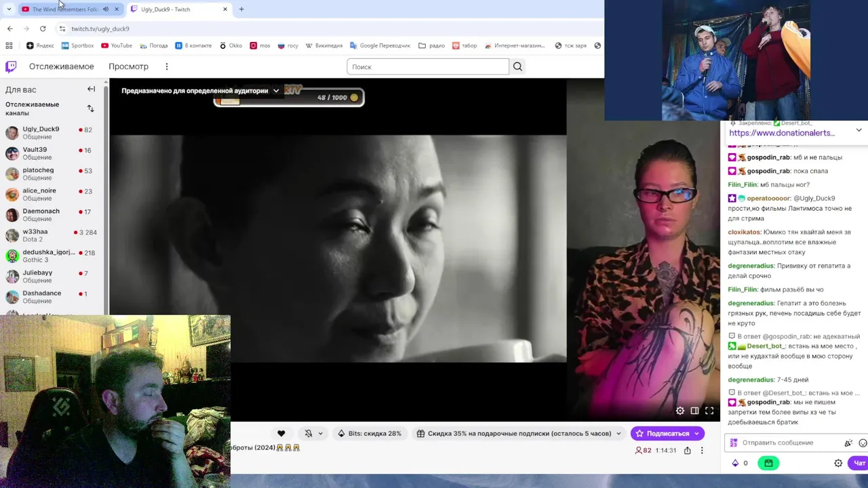Focus the Поиск search field
Image resolution: width=868 pixels, height=488 pixels.
tap(428, 66)
